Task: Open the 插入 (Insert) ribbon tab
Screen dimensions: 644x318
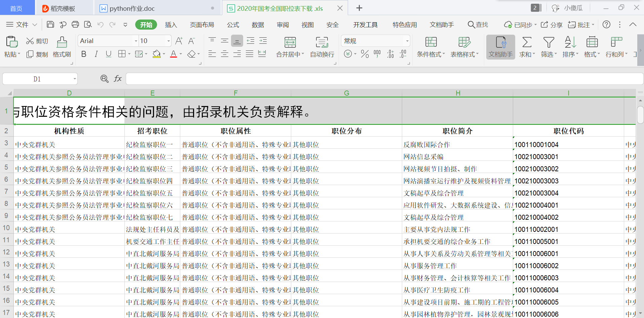Action: tap(171, 25)
